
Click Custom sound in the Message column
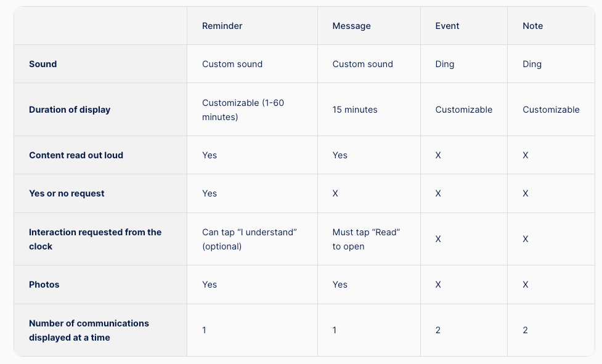pos(362,64)
